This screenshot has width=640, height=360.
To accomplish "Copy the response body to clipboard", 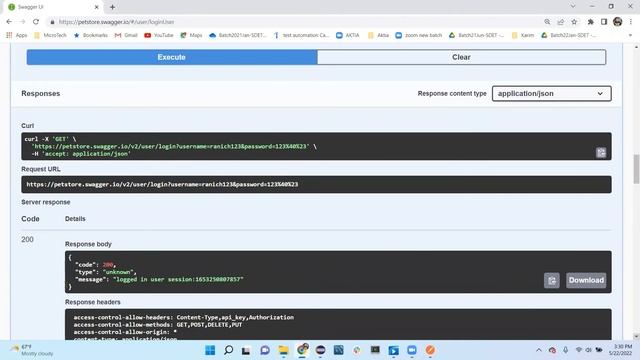I will pyautogui.click(x=551, y=280).
